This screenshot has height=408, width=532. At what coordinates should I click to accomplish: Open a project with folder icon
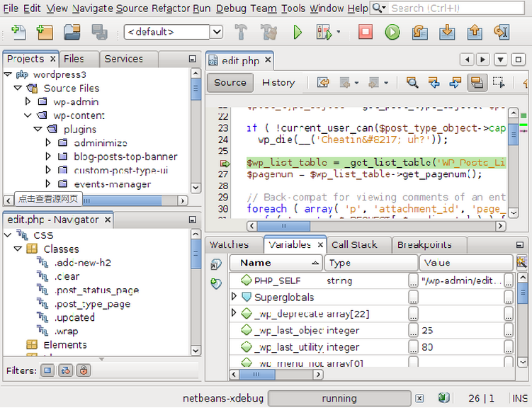click(72, 33)
